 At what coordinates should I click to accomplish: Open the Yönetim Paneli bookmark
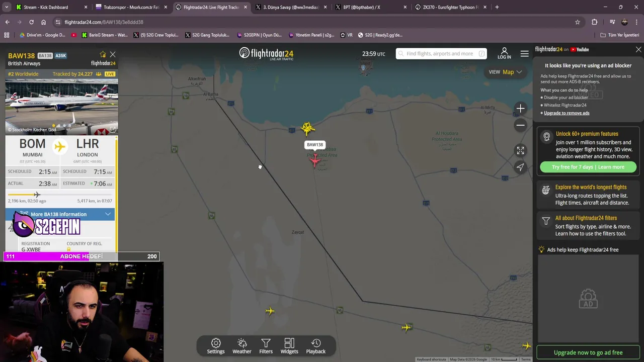[311, 35]
